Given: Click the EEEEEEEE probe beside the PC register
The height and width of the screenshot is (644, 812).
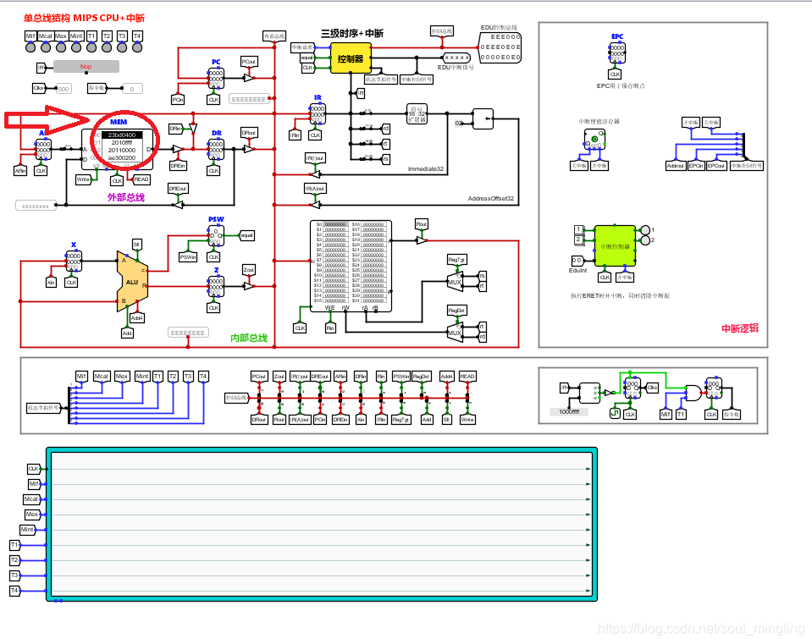Looking at the screenshot, I should point(249,99).
